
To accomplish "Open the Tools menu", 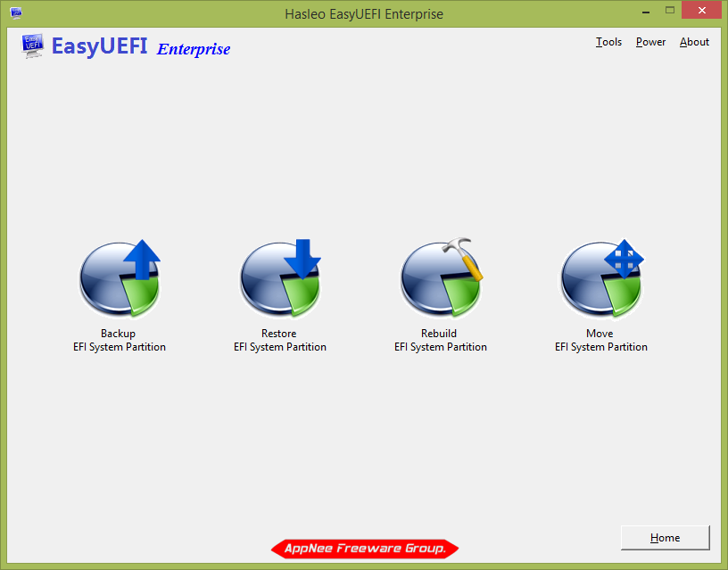I will pos(608,42).
